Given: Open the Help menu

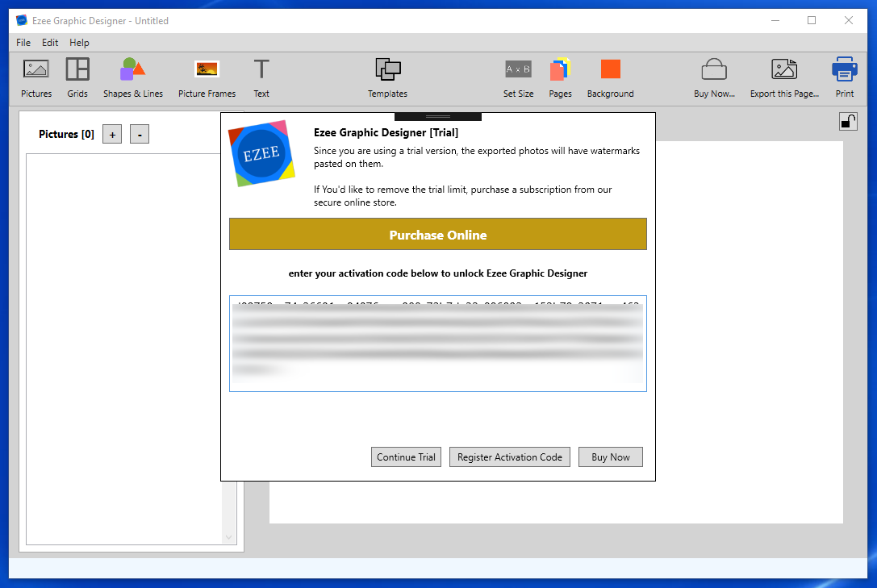Looking at the screenshot, I should 79,43.
